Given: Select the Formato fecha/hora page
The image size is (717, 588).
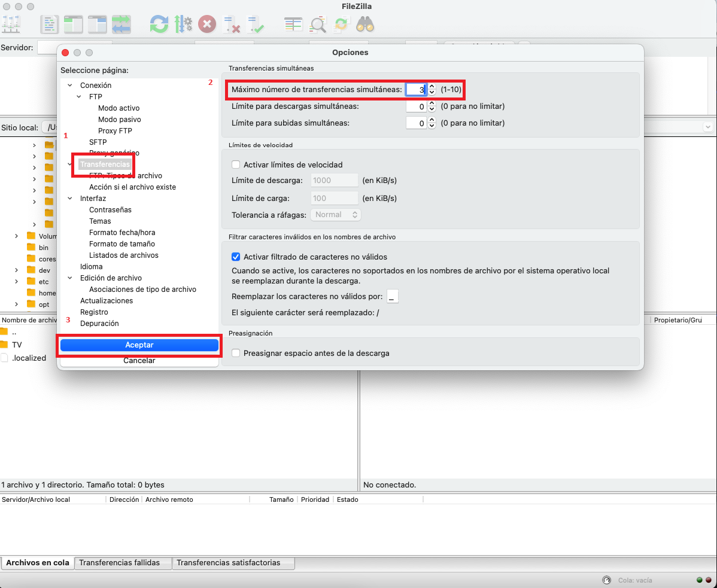Looking at the screenshot, I should coord(122,233).
